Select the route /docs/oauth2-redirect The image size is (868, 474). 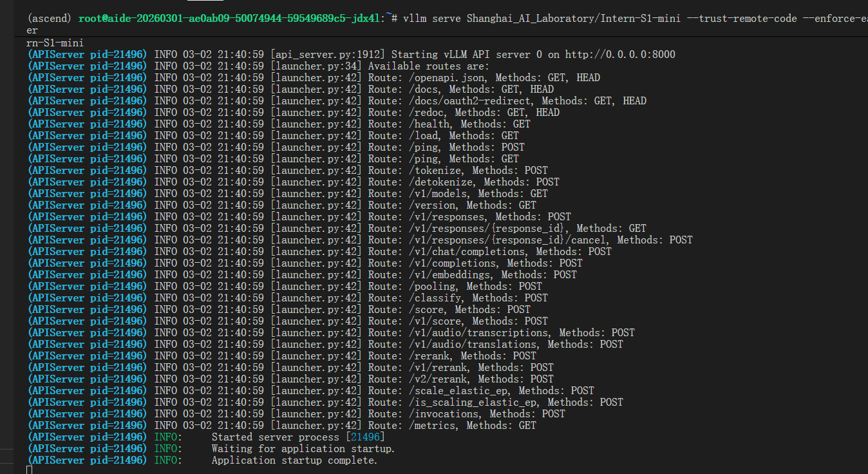click(x=469, y=100)
